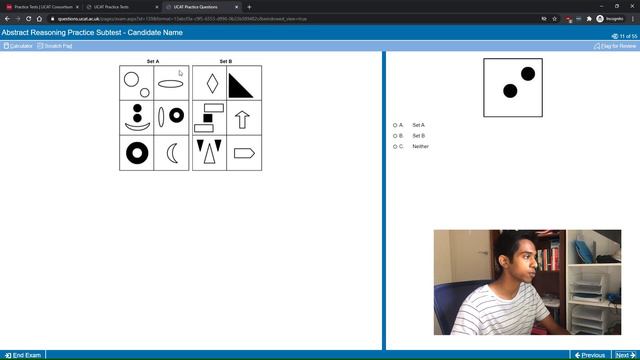
Task: Click the address bar URL
Action: tap(182, 19)
